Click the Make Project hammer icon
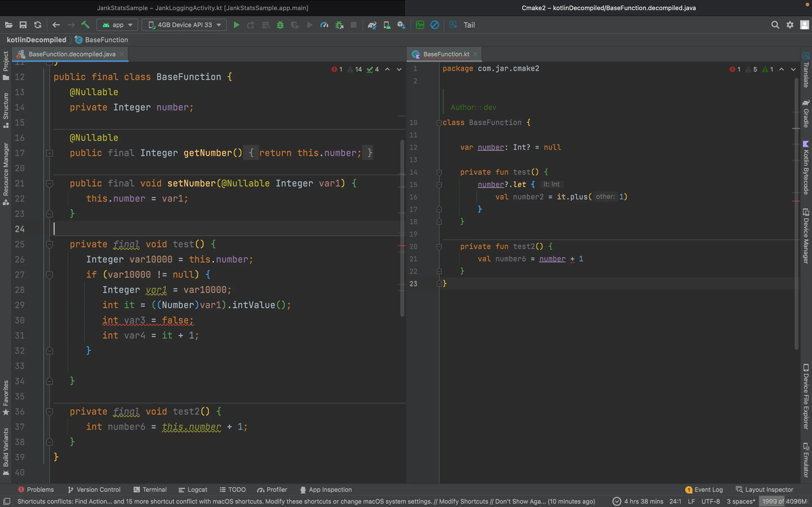The width and height of the screenshot is (812, 507). pos(85,25)
